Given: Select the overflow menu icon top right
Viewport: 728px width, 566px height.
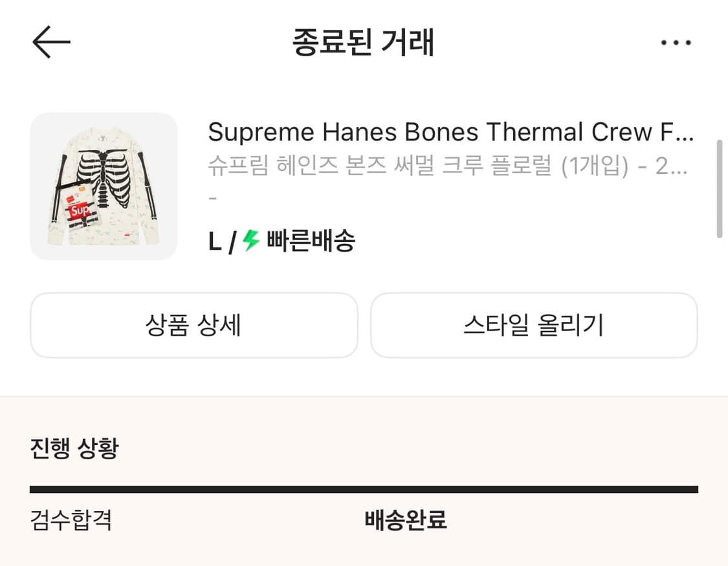Looking at the screenshot, I should pos(676,41).
